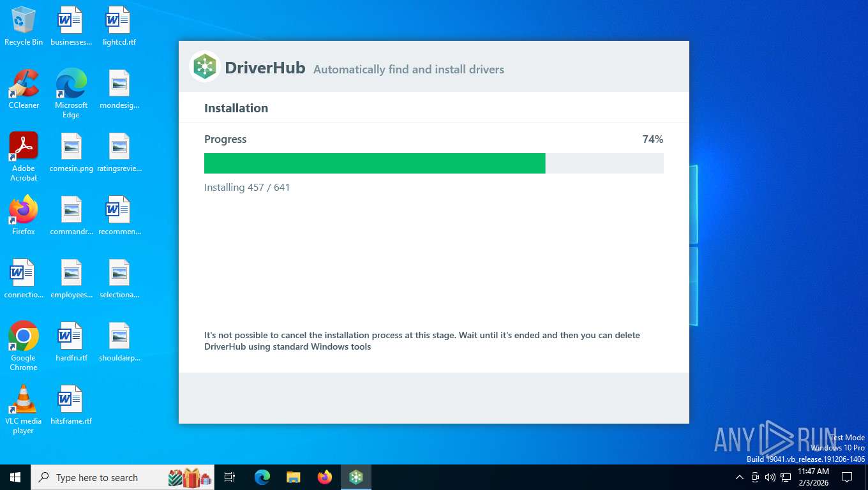Viewport: 868px width, 490px height.
Task: Open the volume control in the system tray
Action: 770,477
